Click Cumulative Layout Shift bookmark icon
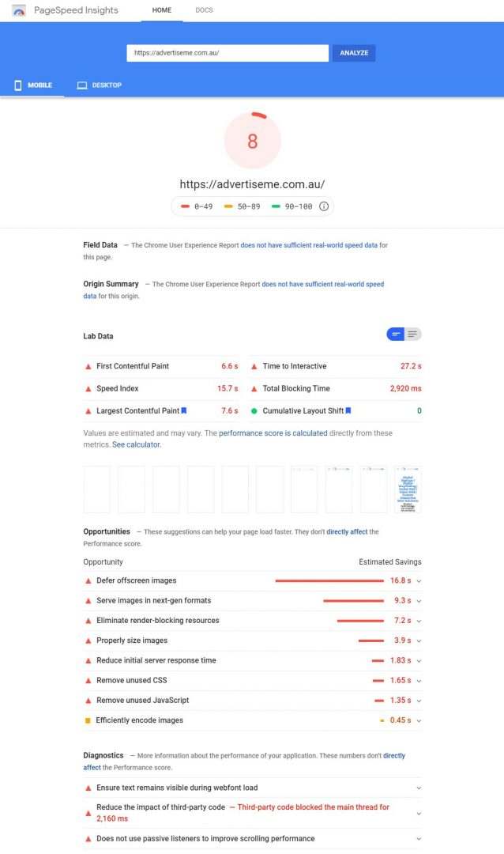 tap(348, 410)
